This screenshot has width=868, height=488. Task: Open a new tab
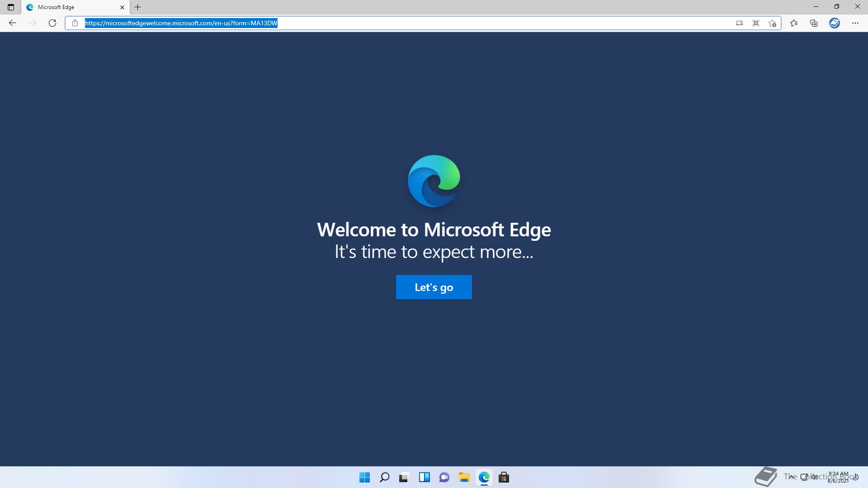[x=138, y=7]
